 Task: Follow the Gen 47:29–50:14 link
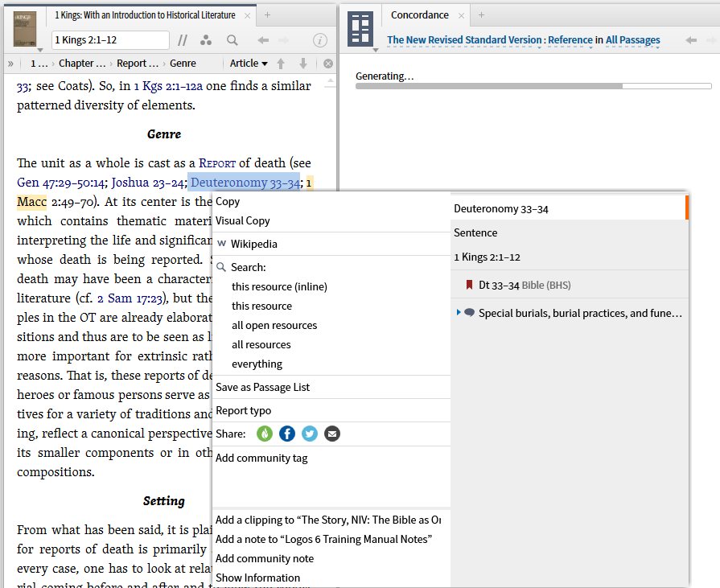click(x=61, y=183)
